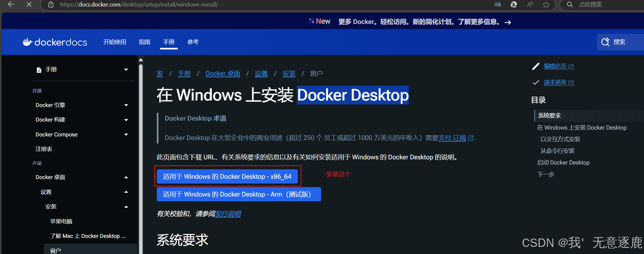Expand the 手册 sidebar dropdown arrow
Screen dimensions: 644x254
126,69
